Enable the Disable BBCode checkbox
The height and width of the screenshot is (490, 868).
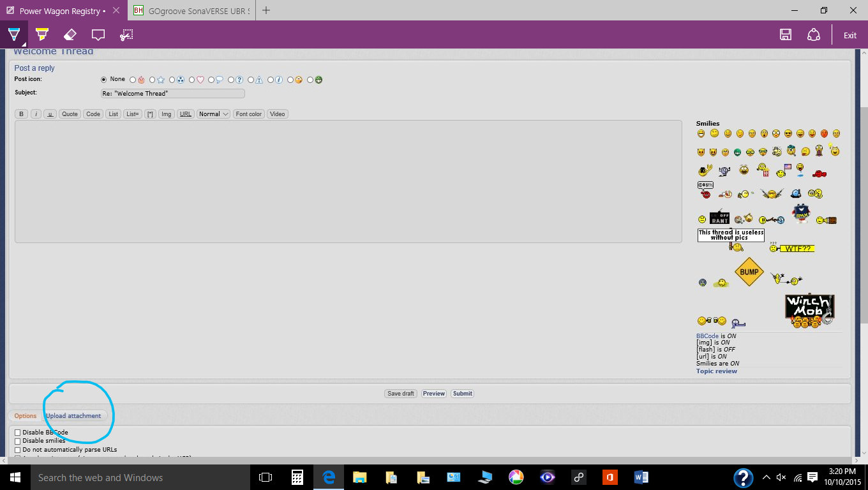(18, 433)
